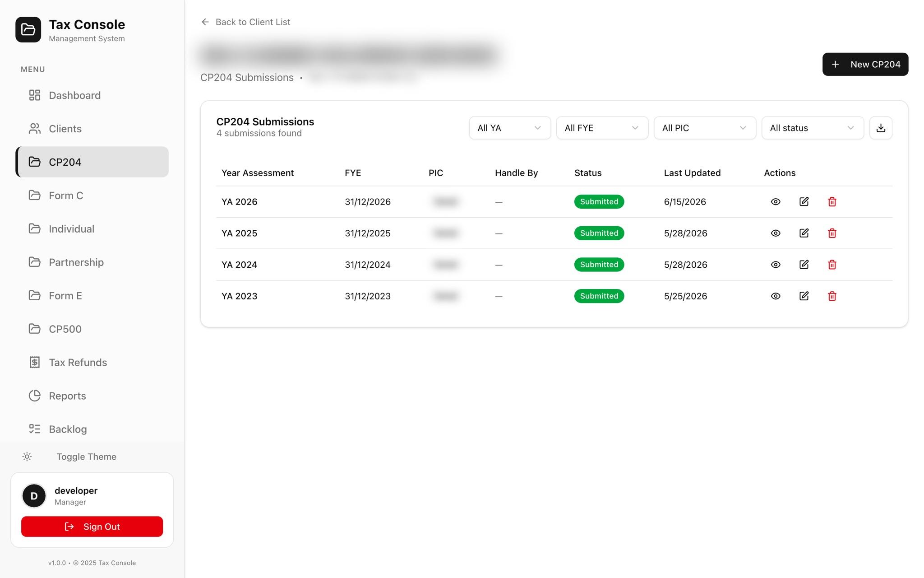Toggle the theme with sun icon
Screen dimensions: 924x578
point(27,457)
